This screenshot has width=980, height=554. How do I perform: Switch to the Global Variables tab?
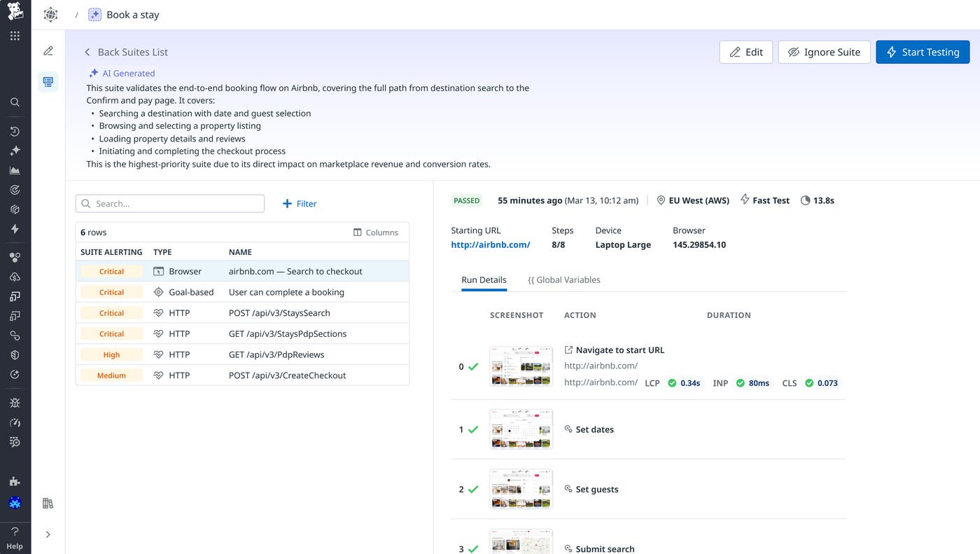point(564,280)
